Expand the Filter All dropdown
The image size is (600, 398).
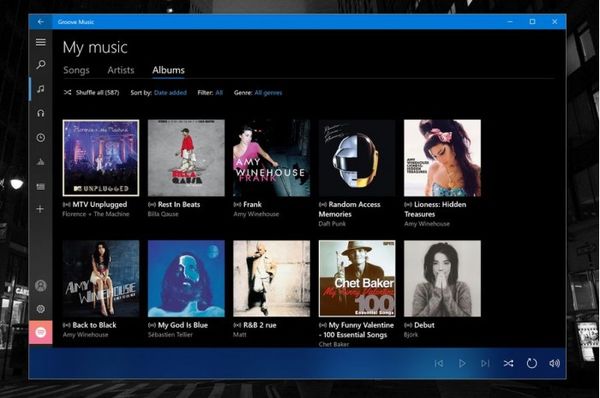219,93
